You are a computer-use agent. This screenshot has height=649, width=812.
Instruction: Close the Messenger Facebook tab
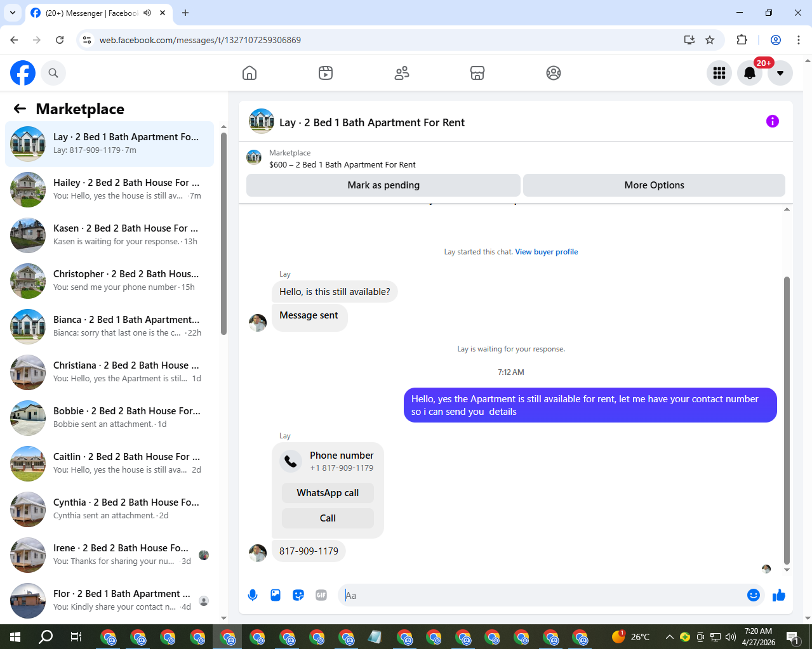pyautogui.click(x=163, y=13)
